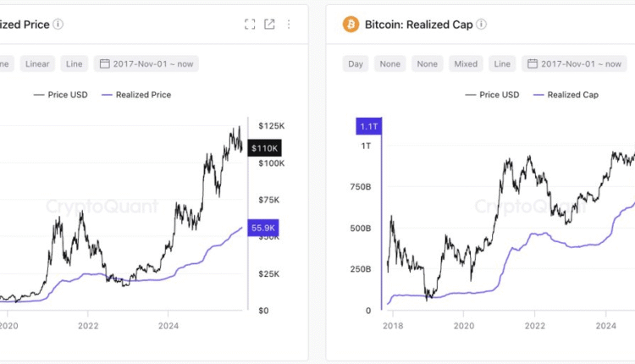Open Realized Price chart in new window
The height and width of the screenshot is (364, 635).
269,25
